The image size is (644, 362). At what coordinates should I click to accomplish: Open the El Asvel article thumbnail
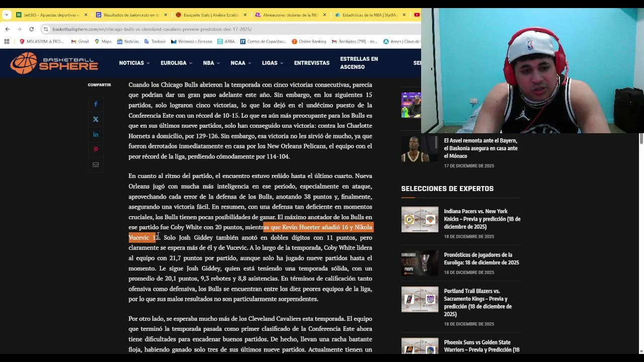(x=420, y=149)
